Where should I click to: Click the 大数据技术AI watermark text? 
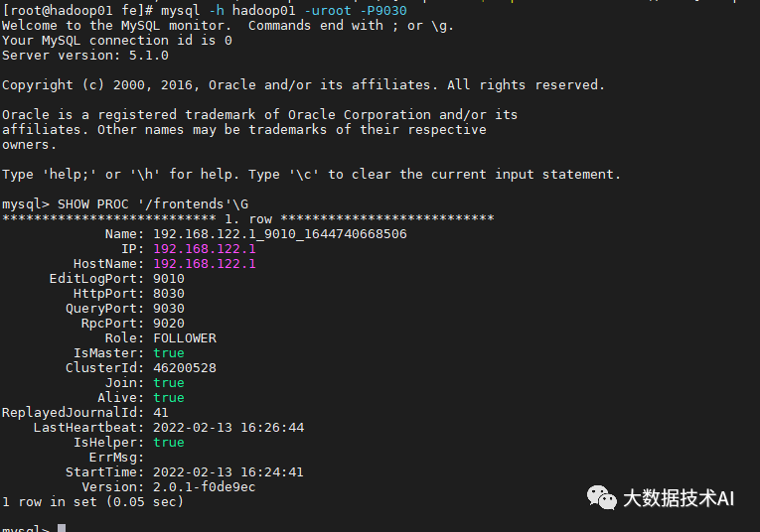(x=678, y=497)
